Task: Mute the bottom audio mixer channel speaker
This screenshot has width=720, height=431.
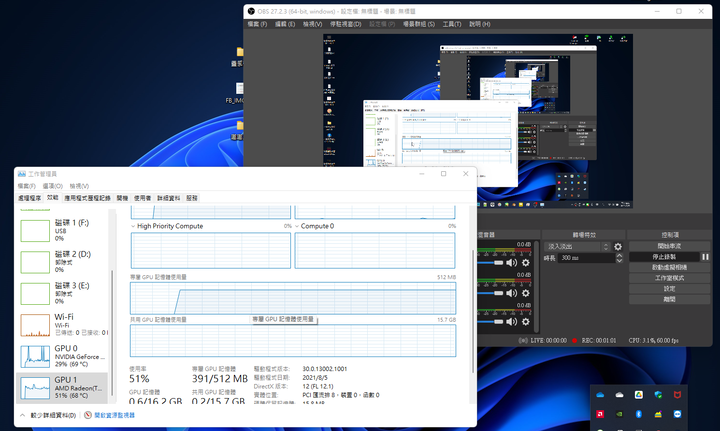Action: (511, 322)
